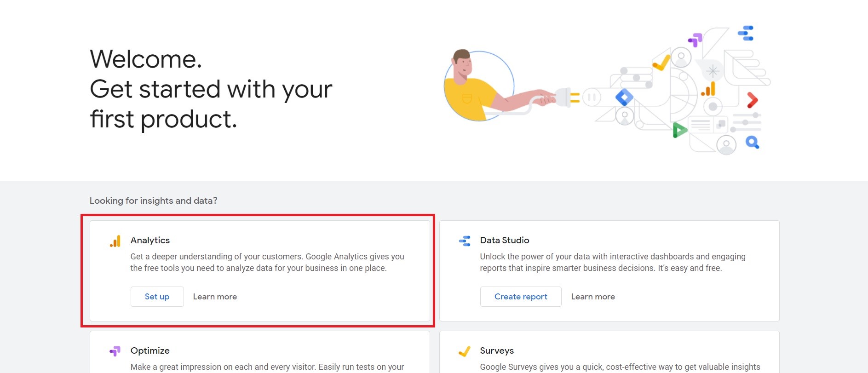Select the Surveys card title
Screen dimensions: 868x373
pos(497,350)
